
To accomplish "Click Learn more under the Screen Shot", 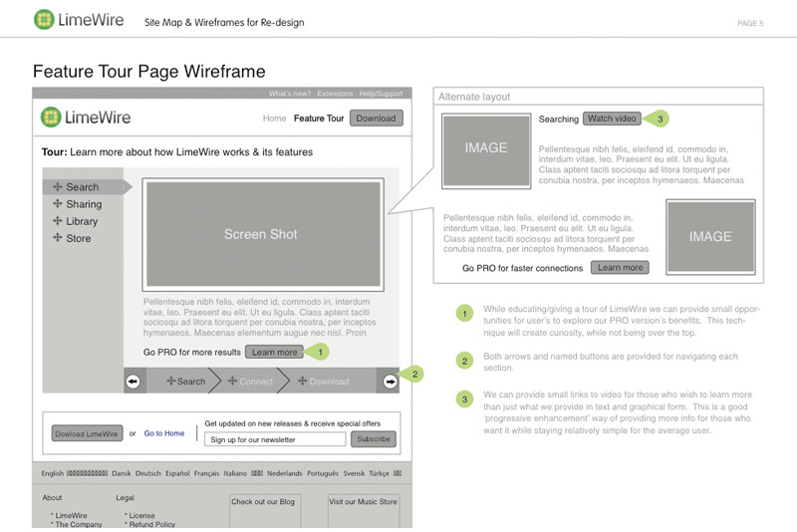I will click(274, 352).
